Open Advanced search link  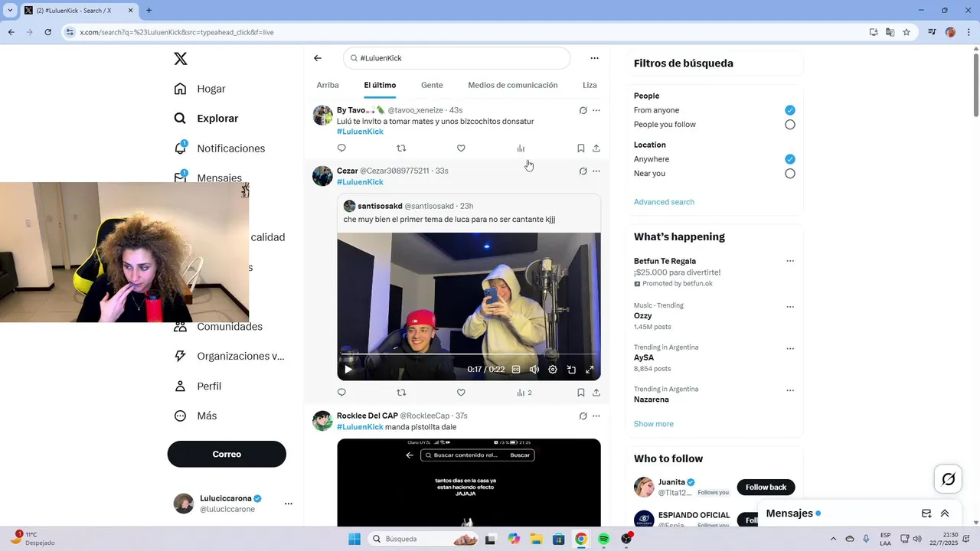pyautogui.click(x=664, y=202)
